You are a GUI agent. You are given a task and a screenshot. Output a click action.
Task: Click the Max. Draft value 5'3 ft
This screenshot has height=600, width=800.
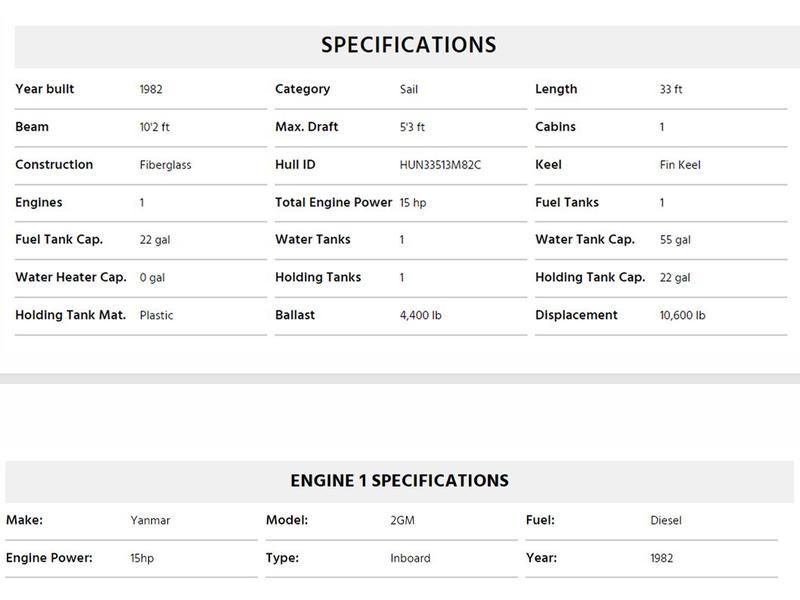click(x=412, y=127)
